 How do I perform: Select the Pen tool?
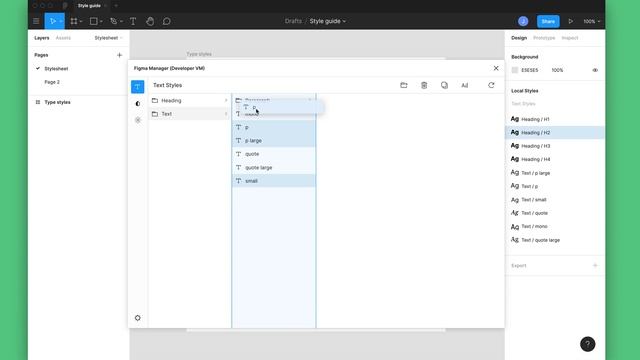[x=113, y=21]
